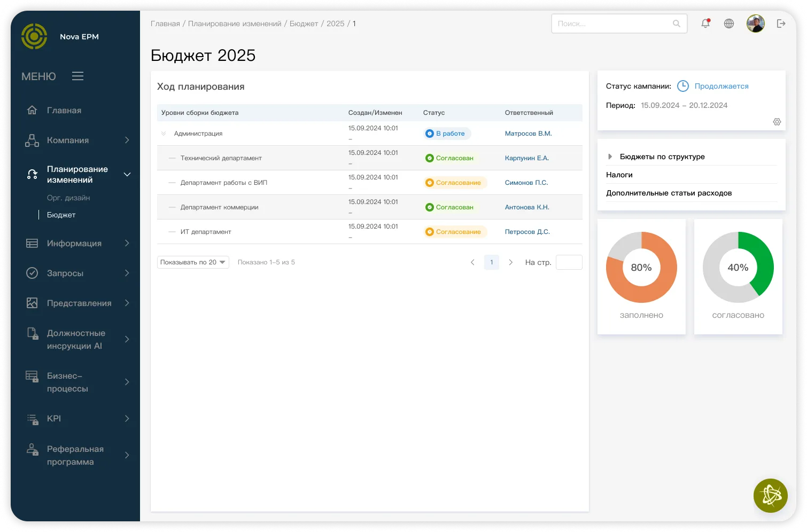Click the Nova EPM logo

pyautogui.click(x=34, y=36)
